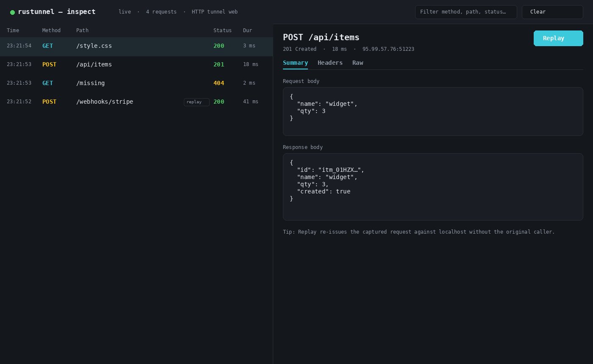Click the "created": true line

(x=324, y=192)
